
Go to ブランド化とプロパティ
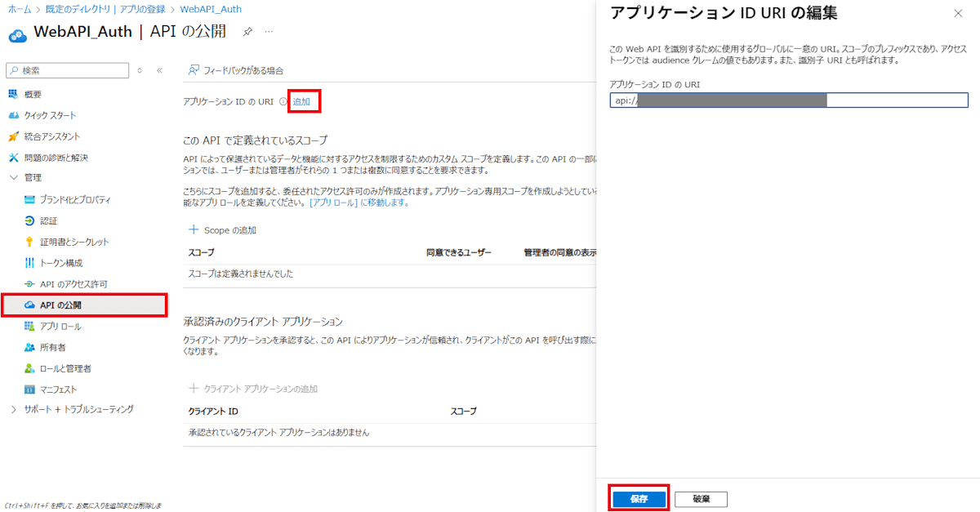(75, 199)
